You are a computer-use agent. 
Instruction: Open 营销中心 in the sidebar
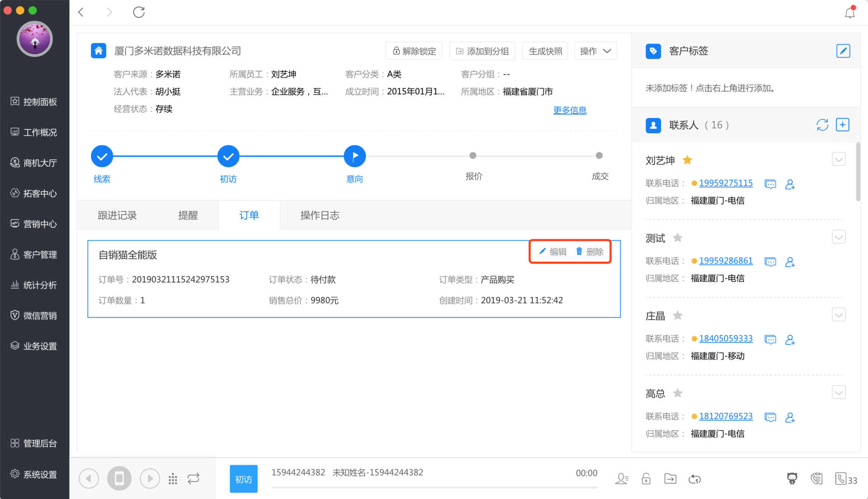click(34, 224)
